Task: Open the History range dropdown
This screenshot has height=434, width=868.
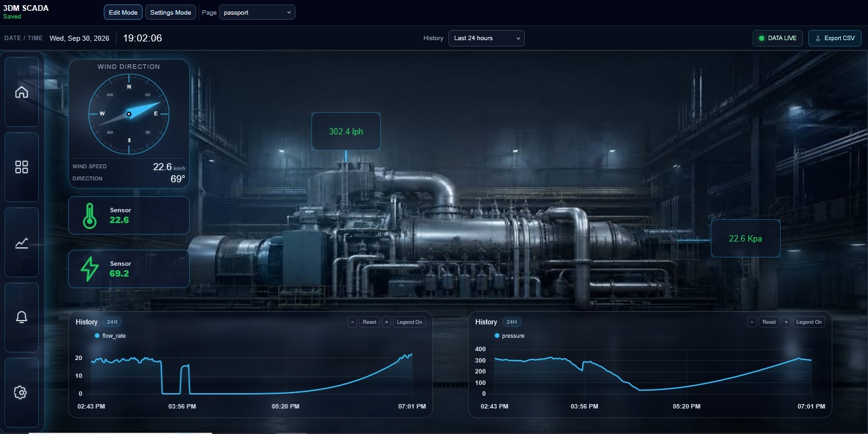Action: click(487, 38)
